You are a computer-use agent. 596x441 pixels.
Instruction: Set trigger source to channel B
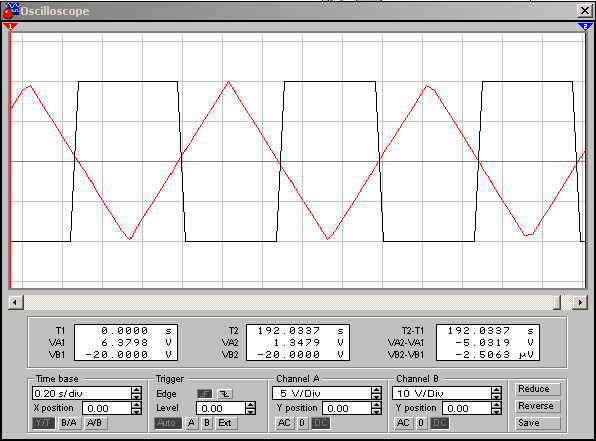tap(207, 423)
